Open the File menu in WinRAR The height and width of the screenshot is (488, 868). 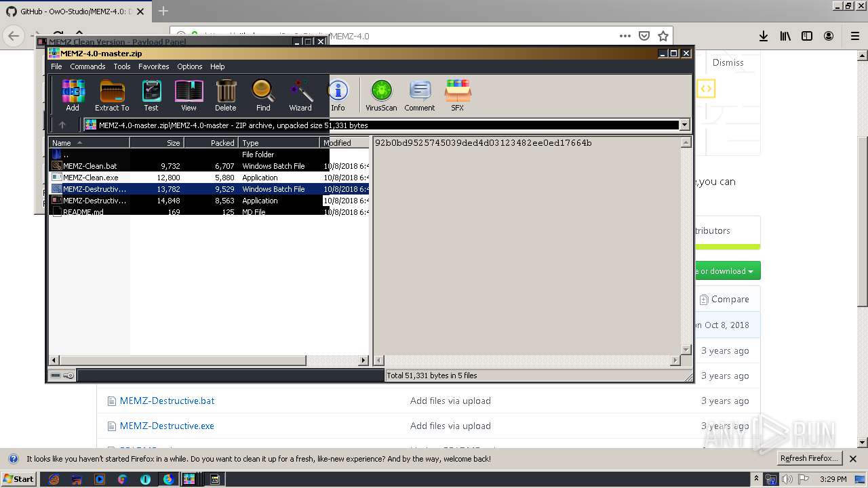pos(56,66)
